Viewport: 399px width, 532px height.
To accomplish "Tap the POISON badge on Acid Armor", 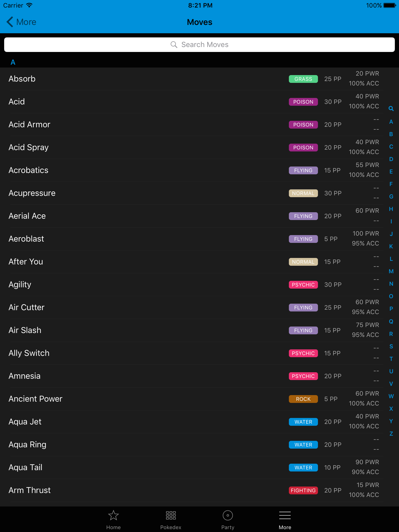I will (x=303, y=125).
